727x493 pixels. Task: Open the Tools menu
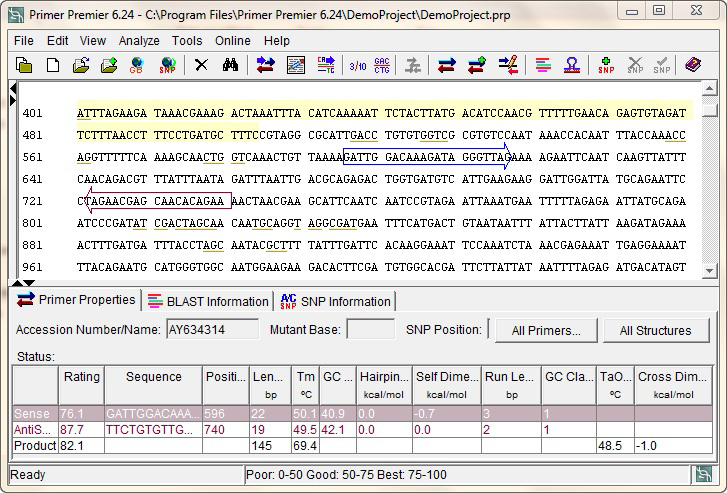pos(187,41)
